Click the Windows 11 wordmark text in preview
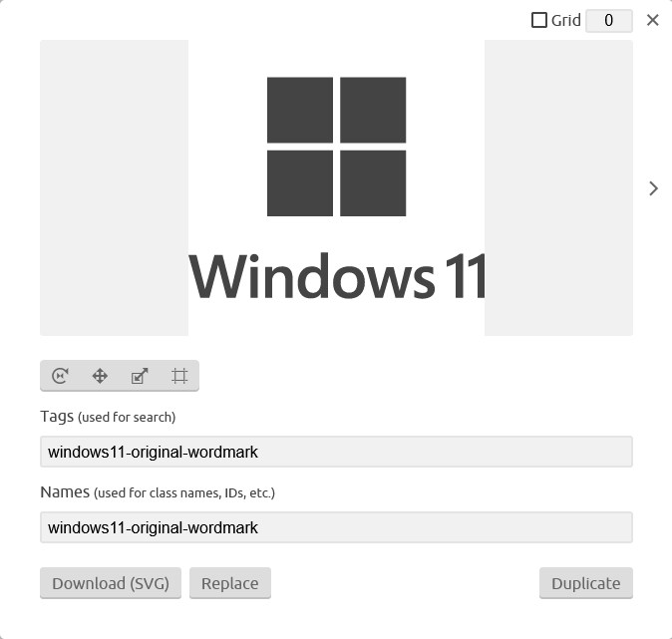This screenshot has width=672, height=639. click(x=338, y=276)
